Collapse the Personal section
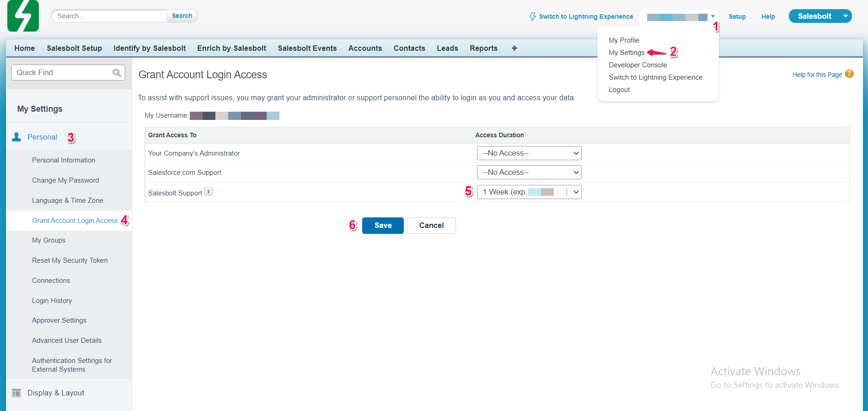 [x=42, y=137]
